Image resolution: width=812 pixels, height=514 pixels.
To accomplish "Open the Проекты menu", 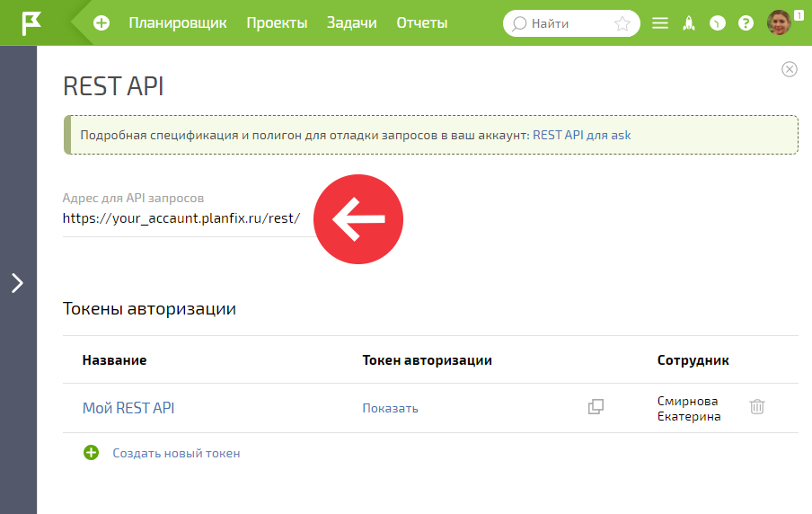I will pos(277,22).
